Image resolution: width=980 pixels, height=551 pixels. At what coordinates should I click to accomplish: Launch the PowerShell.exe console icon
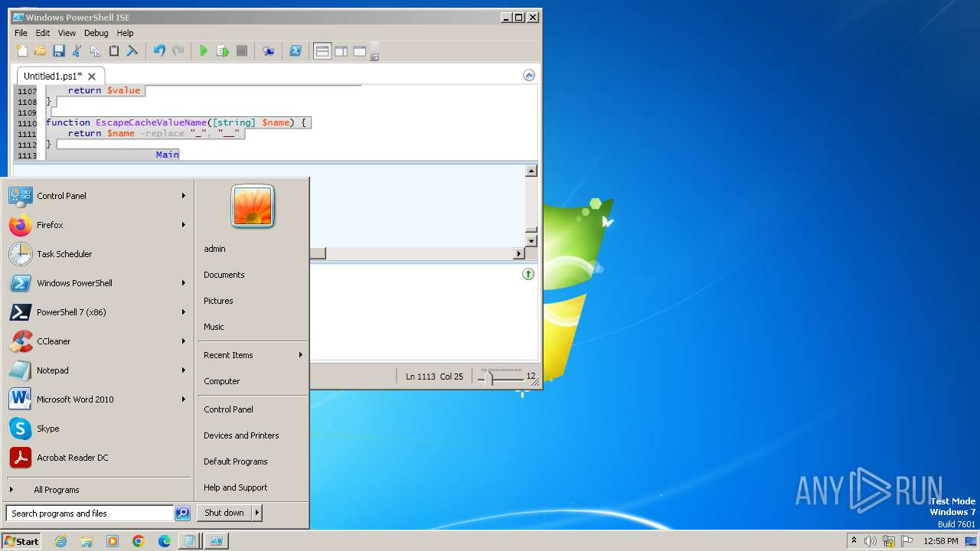click(x=295, y=51)
